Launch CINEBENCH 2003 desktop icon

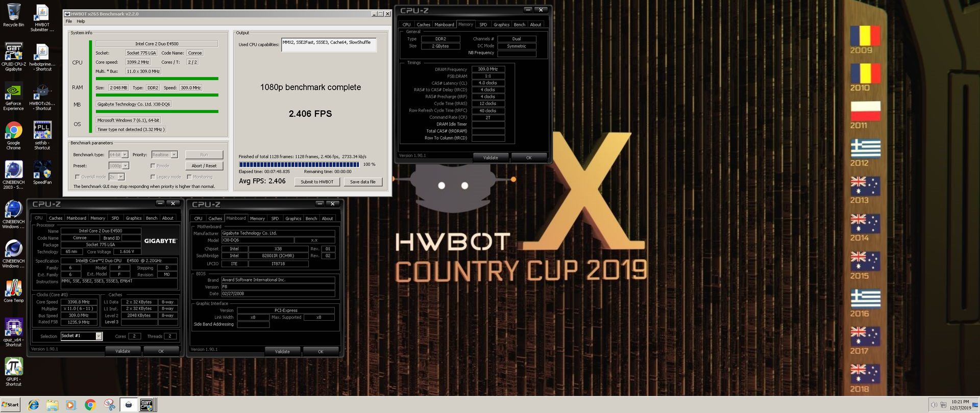click(x=14, y=175)
